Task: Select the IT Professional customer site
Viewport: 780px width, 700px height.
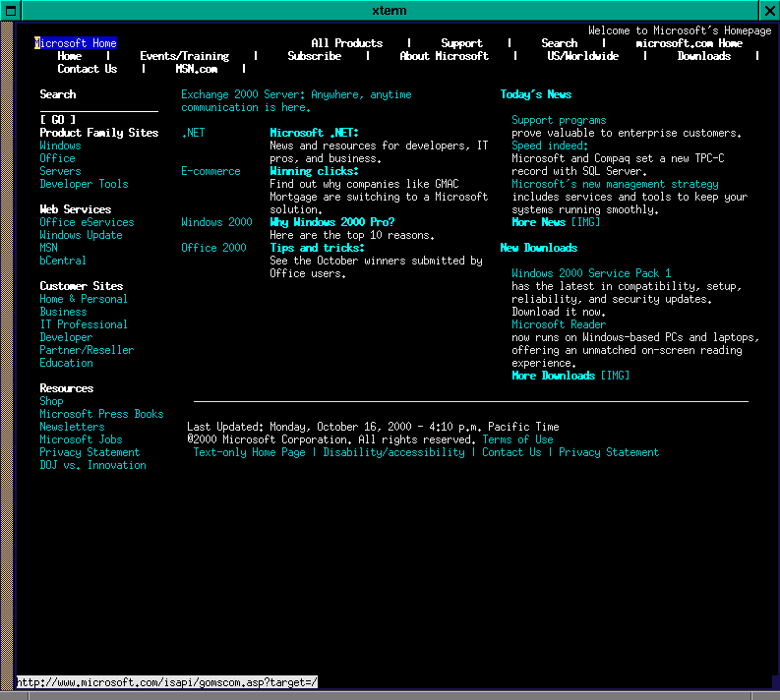Action: pos(84,324)
